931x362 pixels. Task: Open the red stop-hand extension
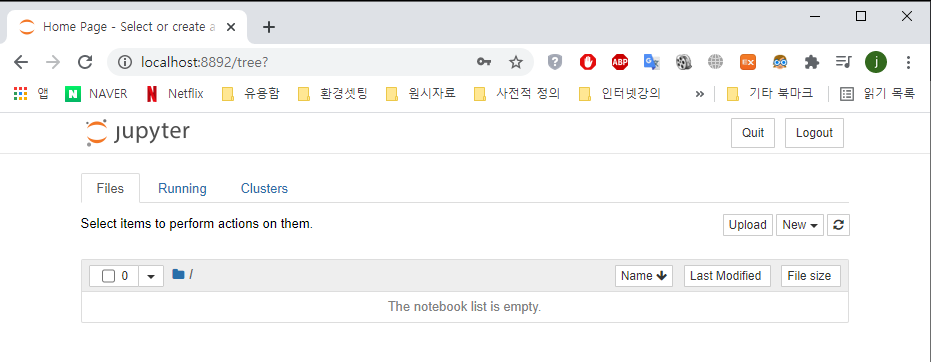588,62
